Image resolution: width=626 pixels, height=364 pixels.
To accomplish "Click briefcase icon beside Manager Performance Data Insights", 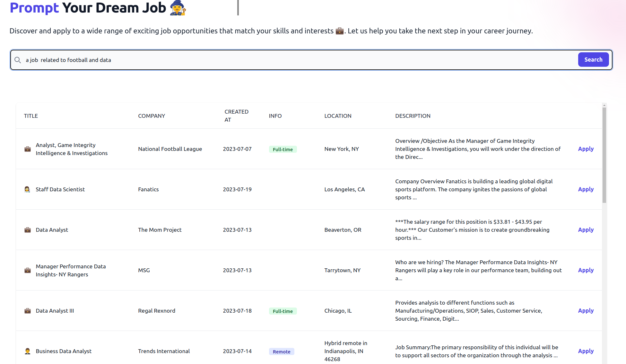I will point(28,270).
